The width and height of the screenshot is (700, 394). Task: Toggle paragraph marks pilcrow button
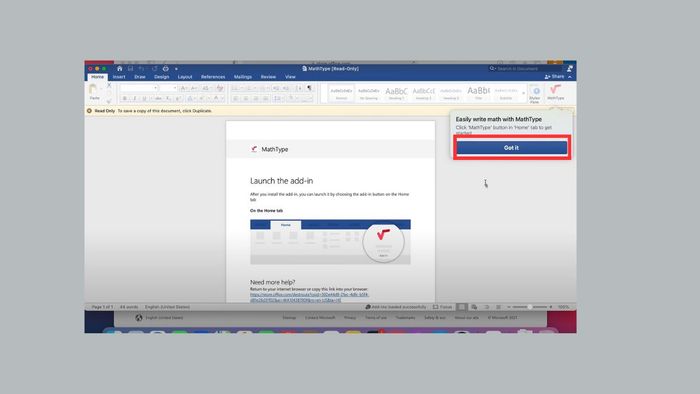(x=310, y=88)
